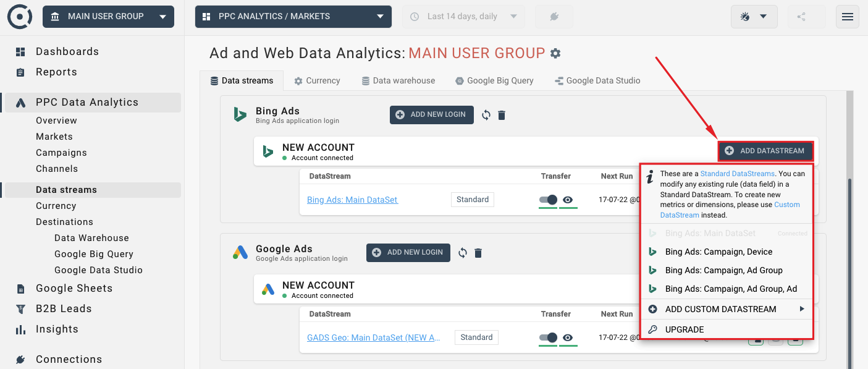The image size is (868, 369).
Task: Open Google Big Query under Destinations
Action: [x=94, y=254]
